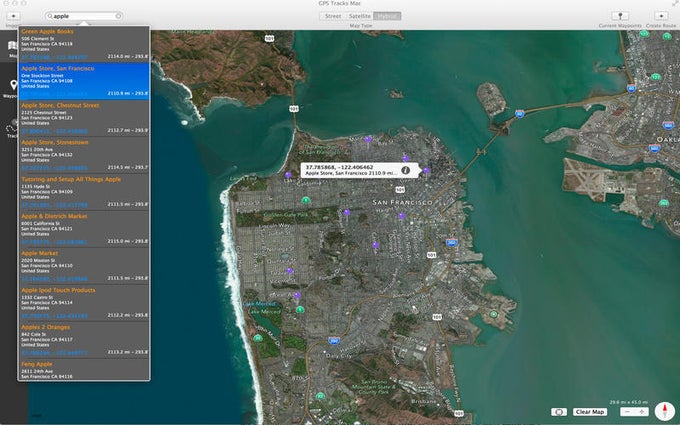
Task: Click the Apple Store callout bubble text
Action: pyautogui.click(x=350, y=170)
